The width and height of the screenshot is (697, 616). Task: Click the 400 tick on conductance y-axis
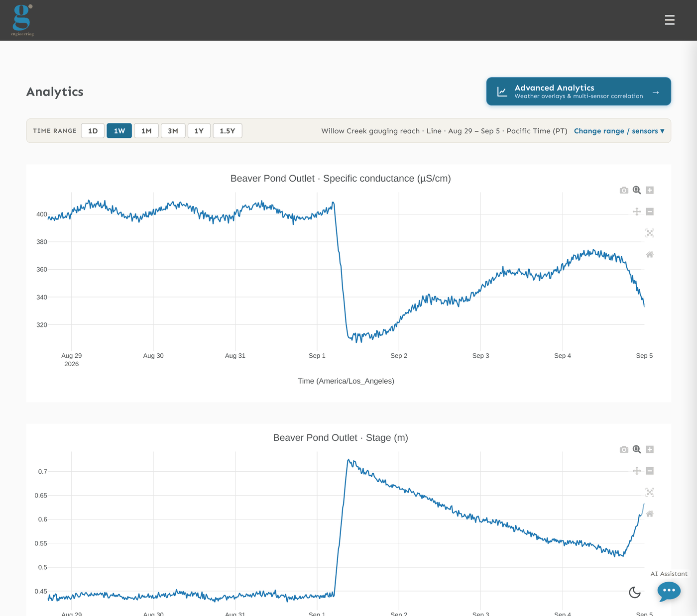[42, 214]
